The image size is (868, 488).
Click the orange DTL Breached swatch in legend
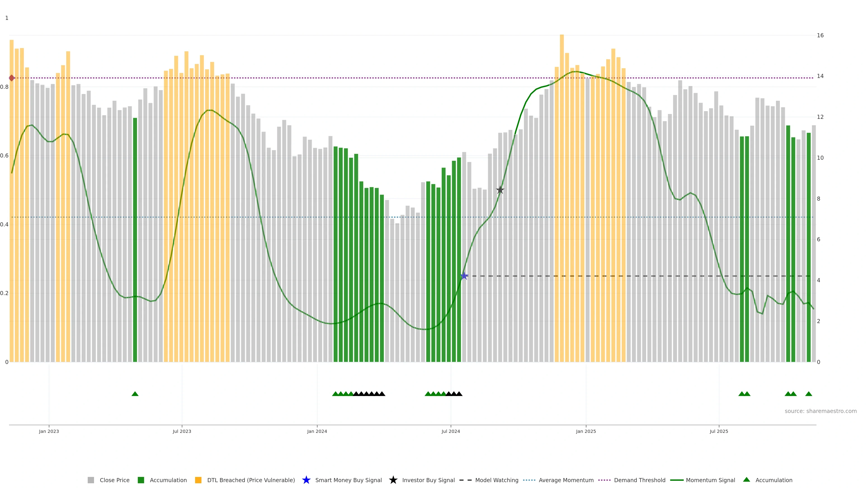(198, 480)
